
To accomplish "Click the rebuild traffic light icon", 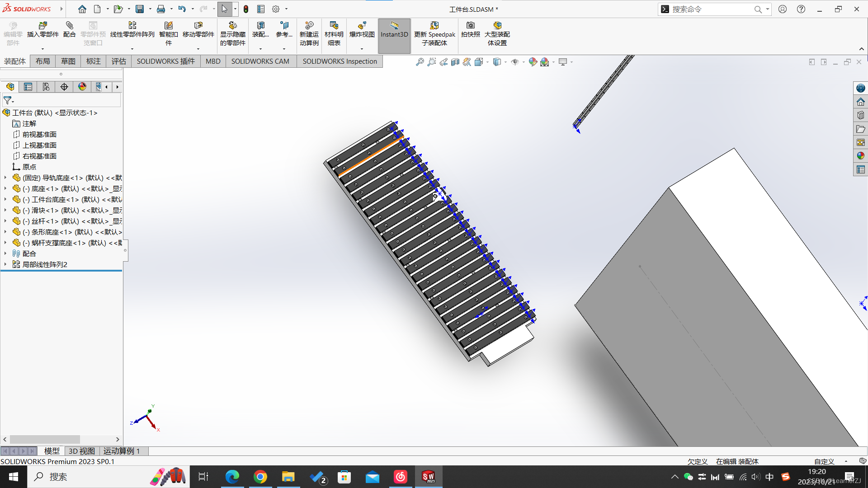I will 246,9.
